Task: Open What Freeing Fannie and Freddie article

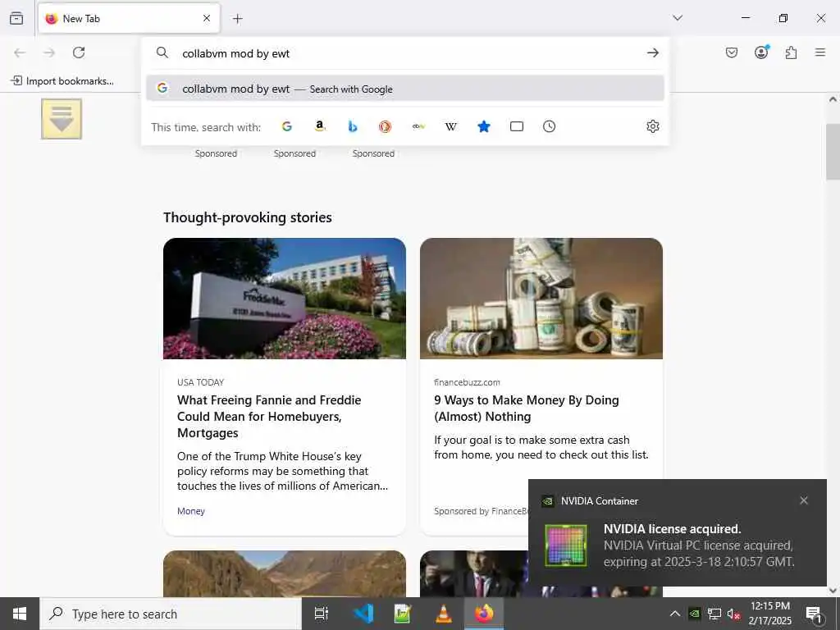Action: [x=269, y=416]
